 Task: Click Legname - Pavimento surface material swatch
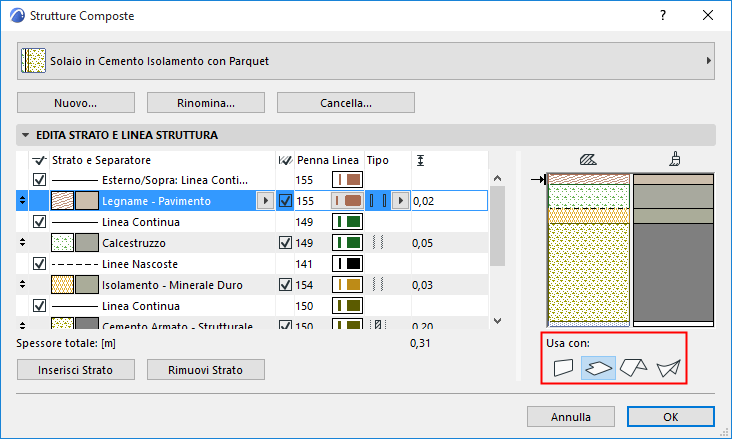[87, 201]
